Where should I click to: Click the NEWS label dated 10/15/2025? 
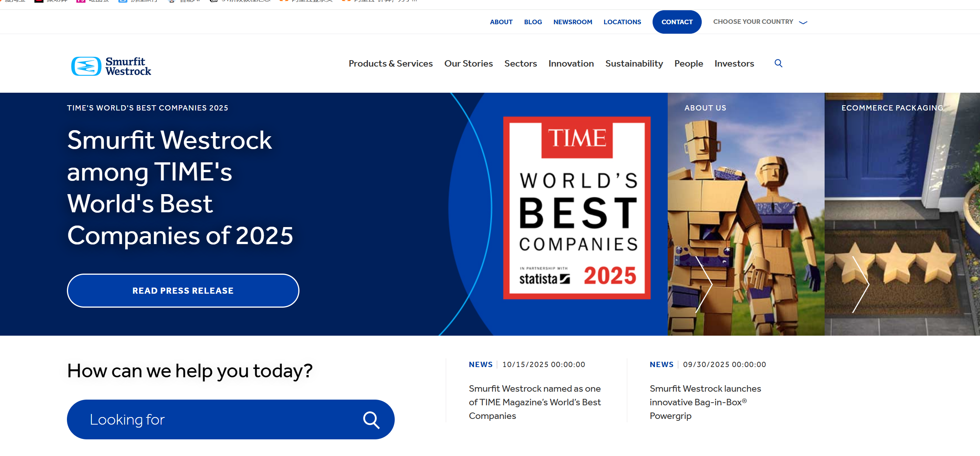(x=481, y=365)
